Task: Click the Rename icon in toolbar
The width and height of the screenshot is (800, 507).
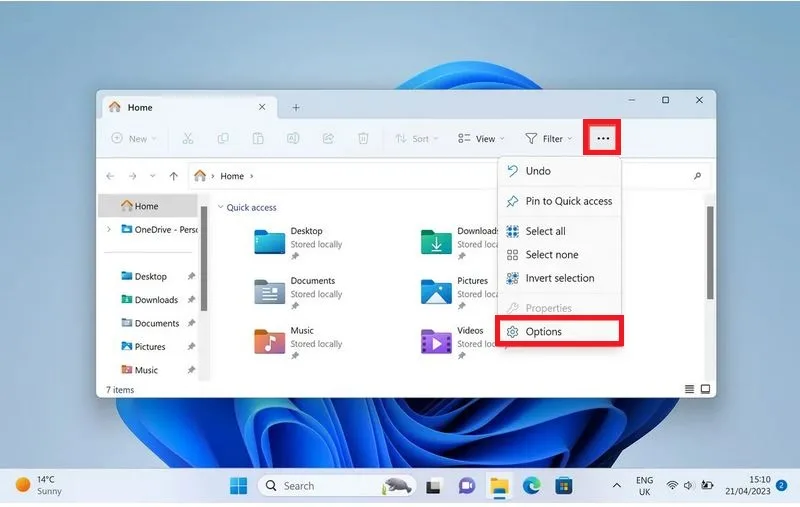Action: point(293,138)
